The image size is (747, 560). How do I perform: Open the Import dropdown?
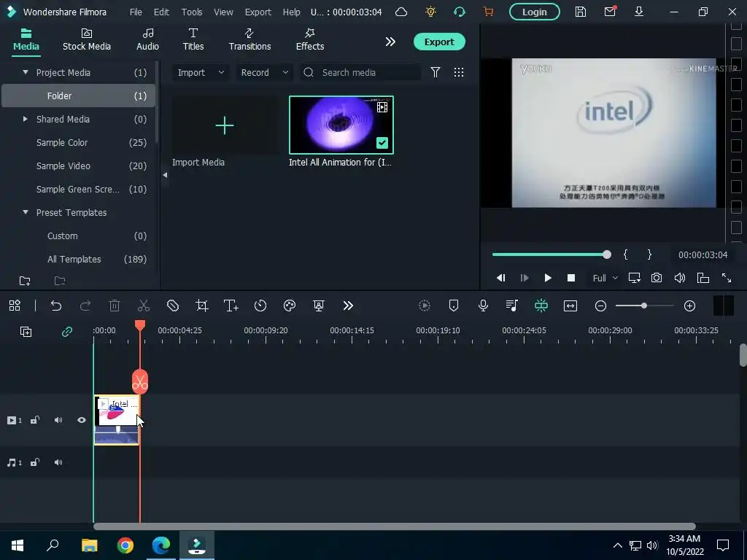click(x=200, y=72)
